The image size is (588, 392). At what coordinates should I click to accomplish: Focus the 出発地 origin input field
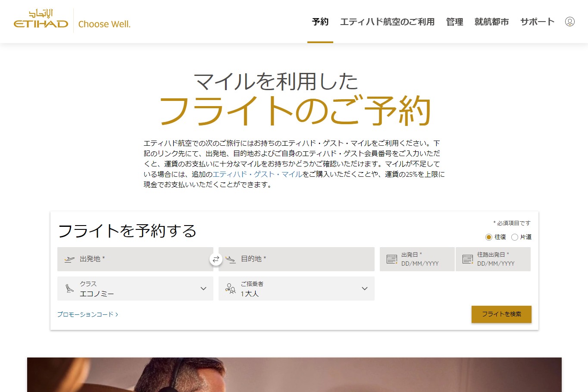pyautogui.click(x=135, y=259)
